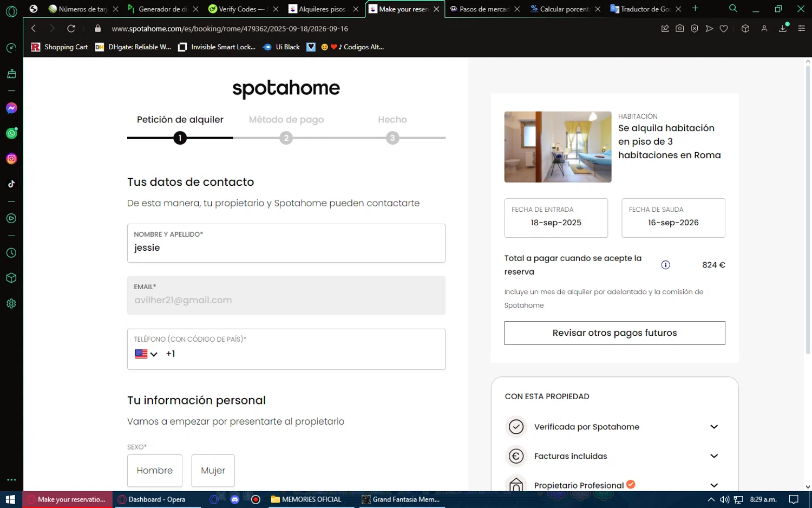Switch to Calcular porcentaje tab

(565, 9)
